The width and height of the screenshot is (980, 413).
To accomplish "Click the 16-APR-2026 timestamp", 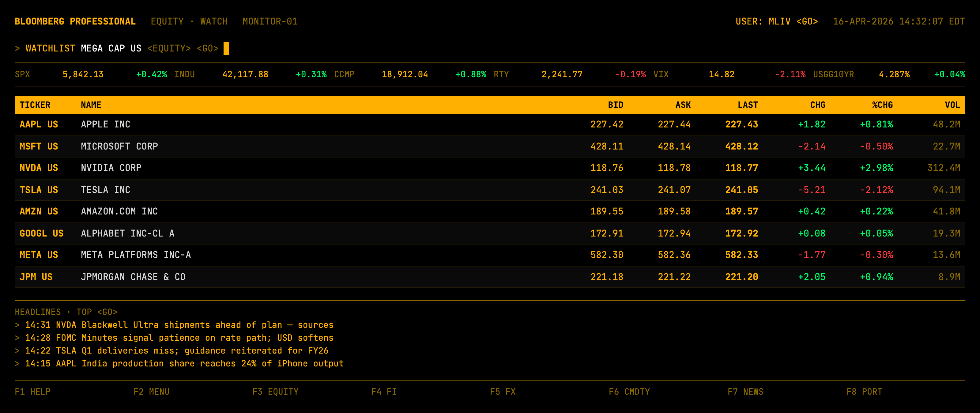I will [899, 21].
